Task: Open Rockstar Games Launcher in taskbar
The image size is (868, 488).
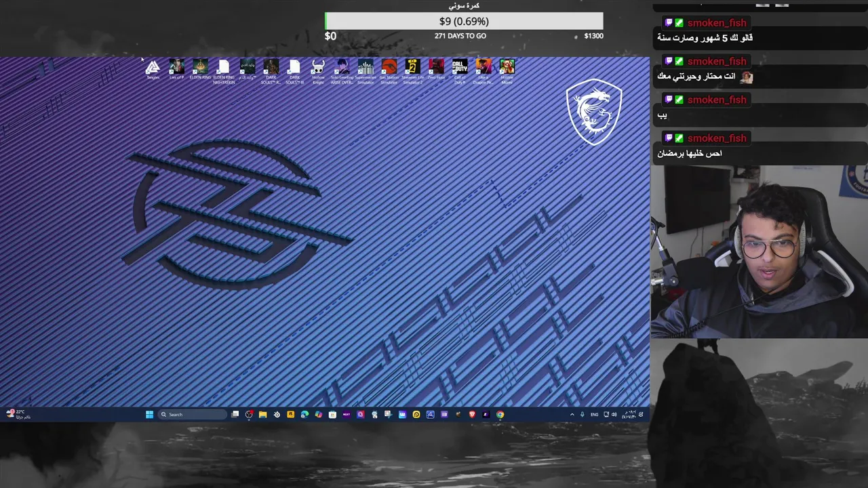Action: [290, 414]
